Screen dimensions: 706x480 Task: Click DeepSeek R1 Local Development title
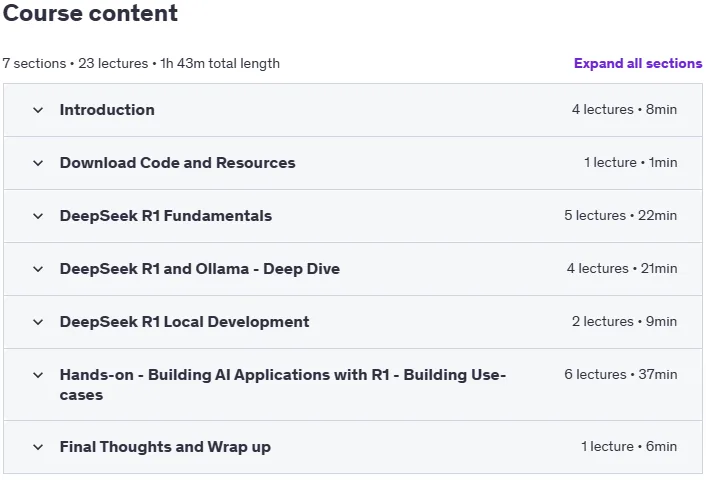click(185, 322)
